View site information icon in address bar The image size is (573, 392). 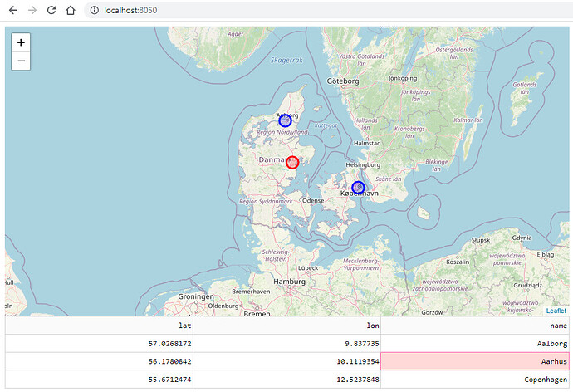(x=95, y=10)
